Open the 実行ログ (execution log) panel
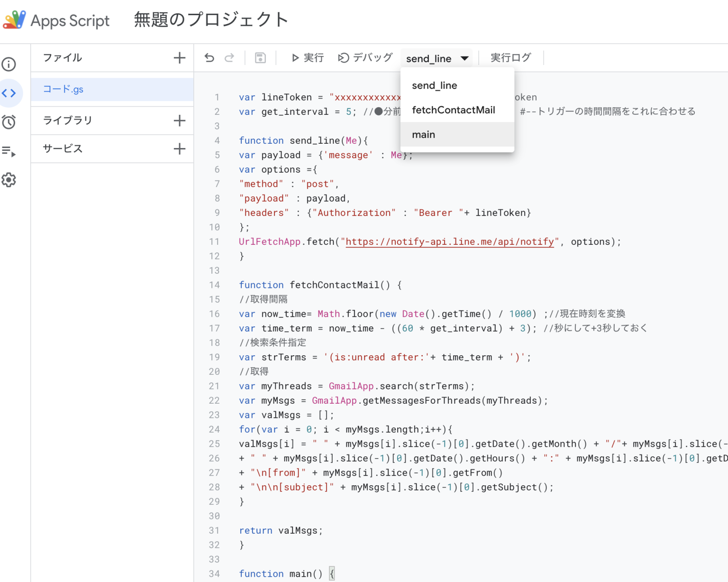 pyautogui.click(x=511, y=57)
